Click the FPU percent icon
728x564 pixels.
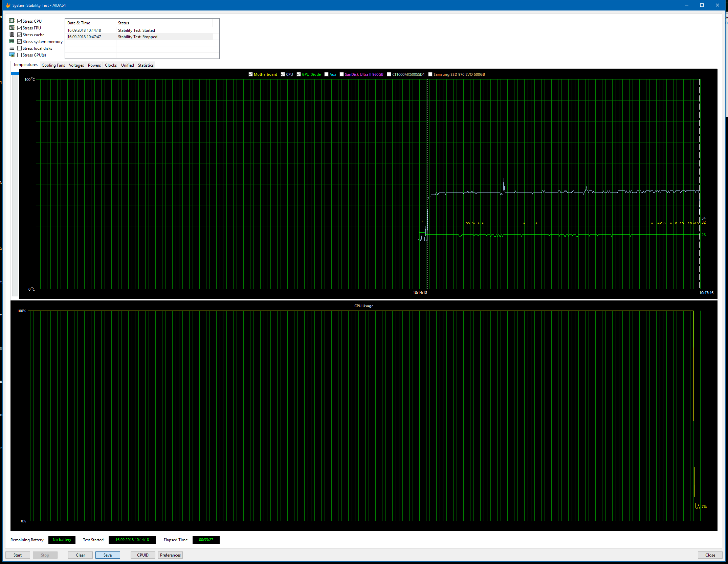[12, 28]
